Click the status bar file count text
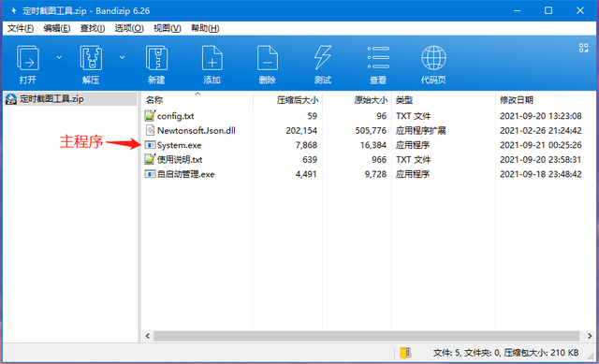 click(x=505, y=353)
